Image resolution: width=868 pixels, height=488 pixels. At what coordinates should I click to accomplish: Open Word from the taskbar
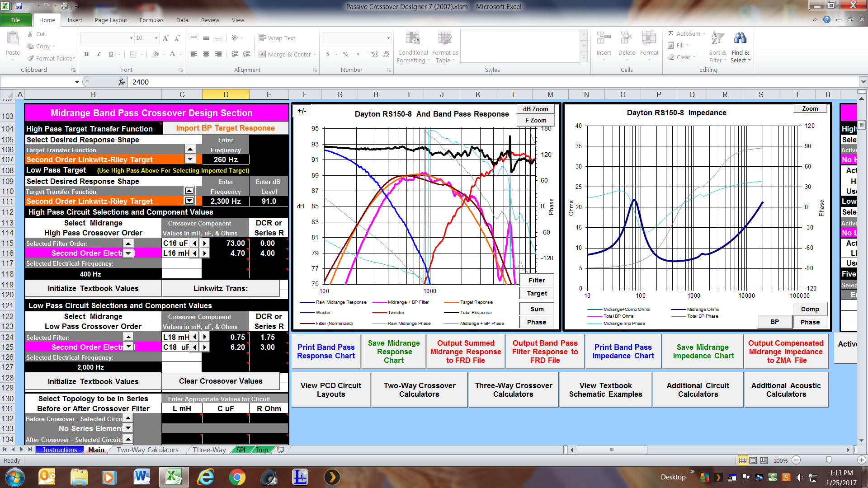point(142,477)
